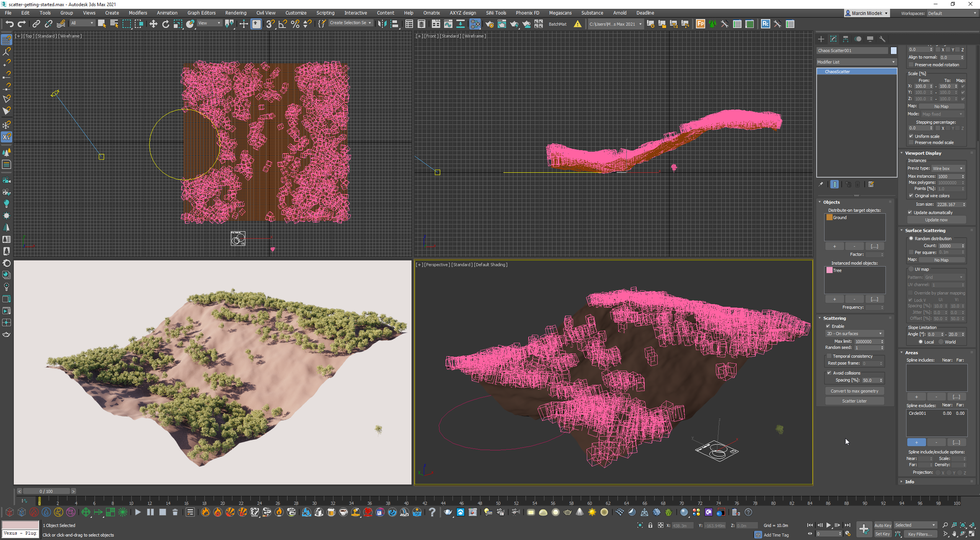Click the Update now button
Image resolution: width=980 pixels, height=540 pixels.
pos(936,220)
